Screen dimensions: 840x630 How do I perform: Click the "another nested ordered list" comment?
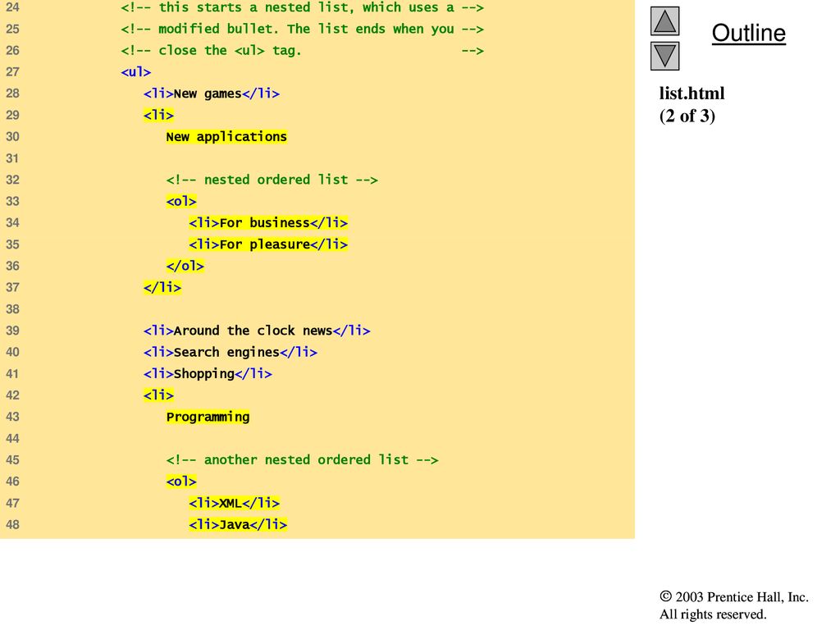pos(302,459)
